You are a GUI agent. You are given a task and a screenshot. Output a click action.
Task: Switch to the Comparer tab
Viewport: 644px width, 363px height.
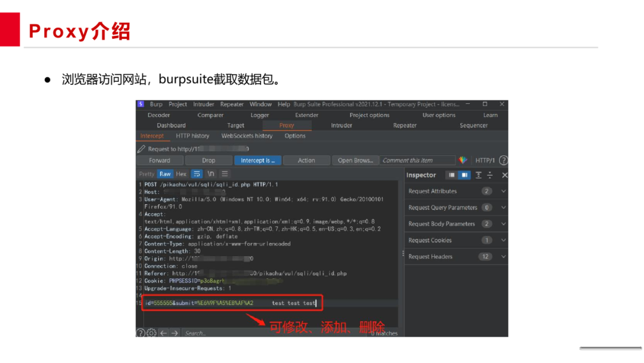210,115
